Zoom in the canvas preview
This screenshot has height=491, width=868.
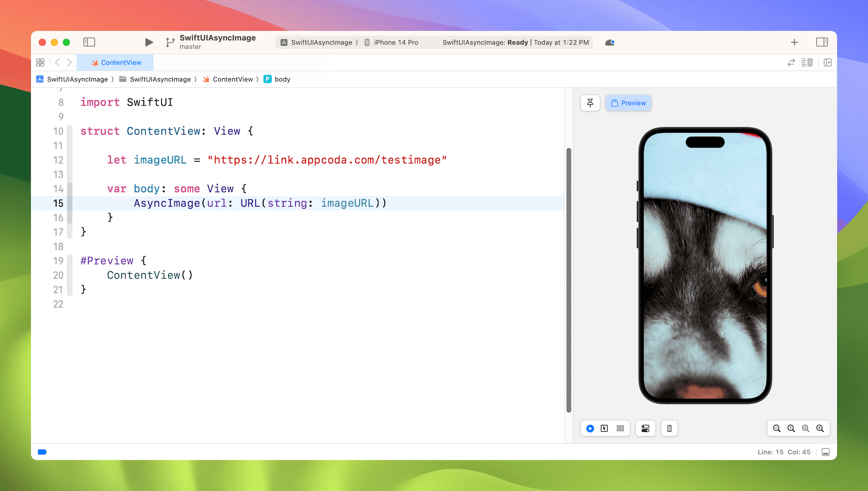[x=820, y=428]
